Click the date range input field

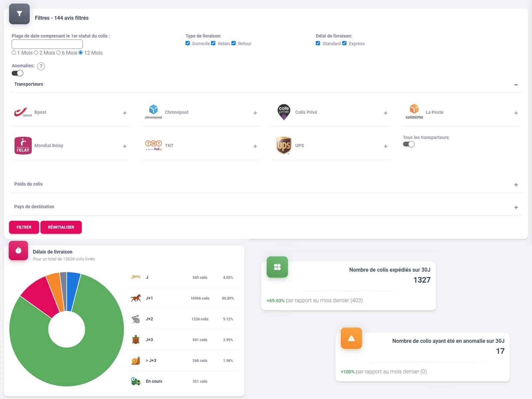pyautogui.click(x=47, y=44)
